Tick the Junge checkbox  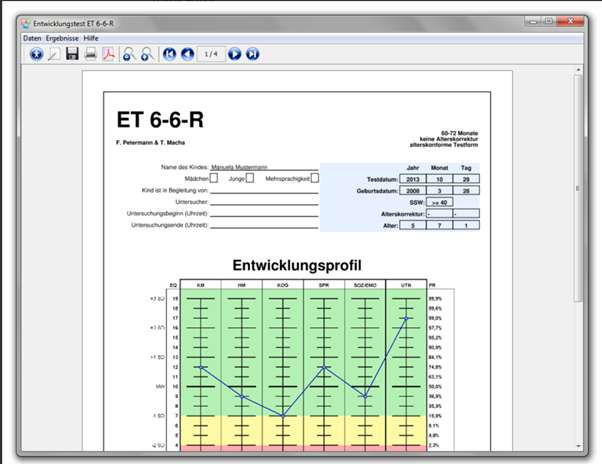250,178
